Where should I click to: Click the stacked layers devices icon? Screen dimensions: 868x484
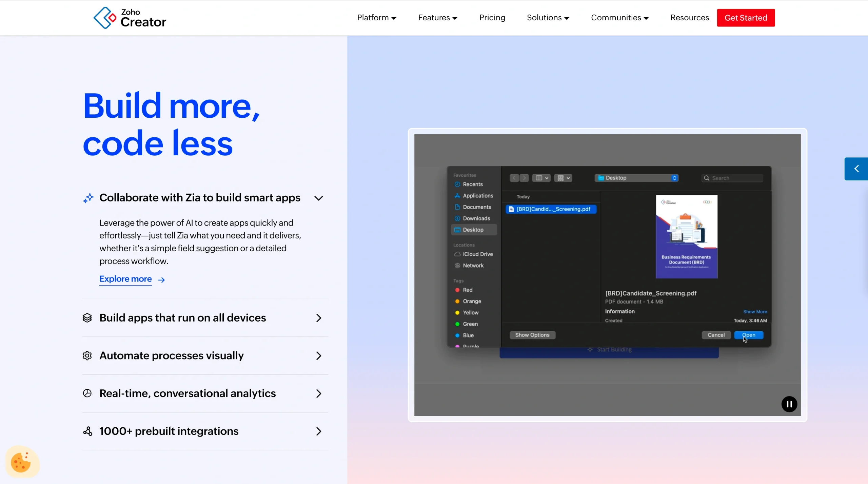pyautogui.click(x=87, y=318)
